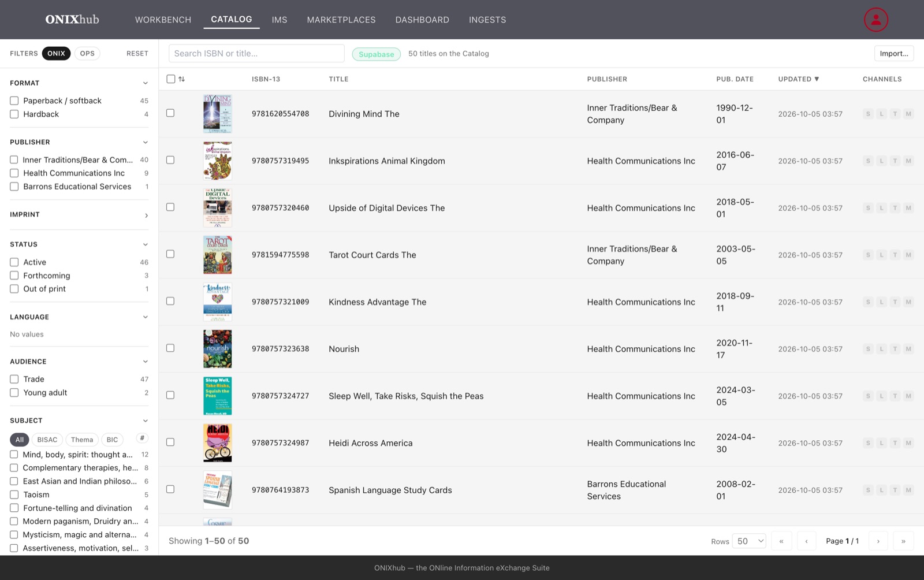Select the row checkbox for Nourish
924x580 pixels.
[x=170, y=348]
